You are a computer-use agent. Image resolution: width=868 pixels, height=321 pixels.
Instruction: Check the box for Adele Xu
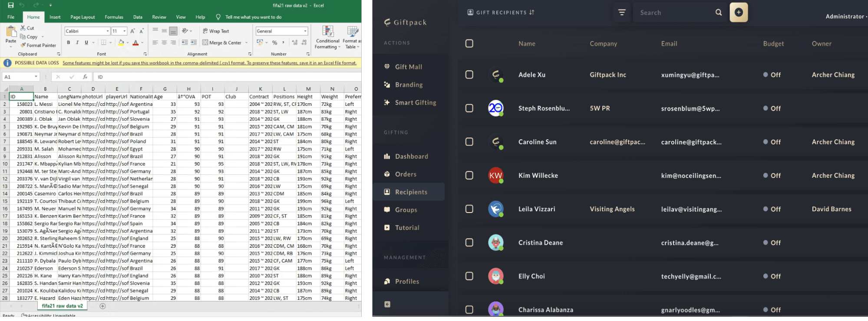(469, 75)
